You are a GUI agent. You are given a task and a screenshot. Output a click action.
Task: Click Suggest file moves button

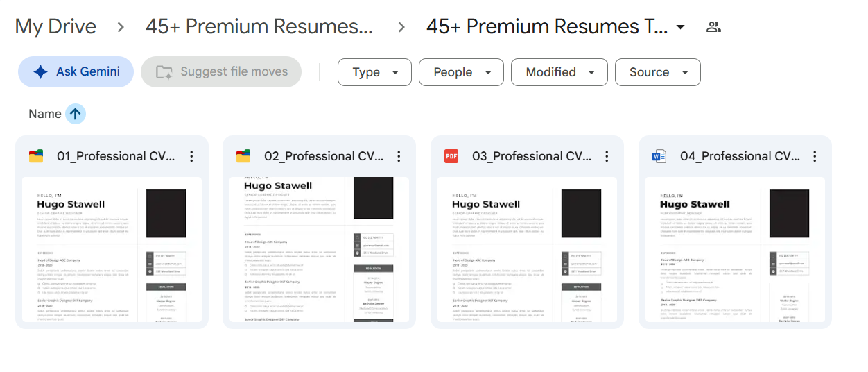221,71
